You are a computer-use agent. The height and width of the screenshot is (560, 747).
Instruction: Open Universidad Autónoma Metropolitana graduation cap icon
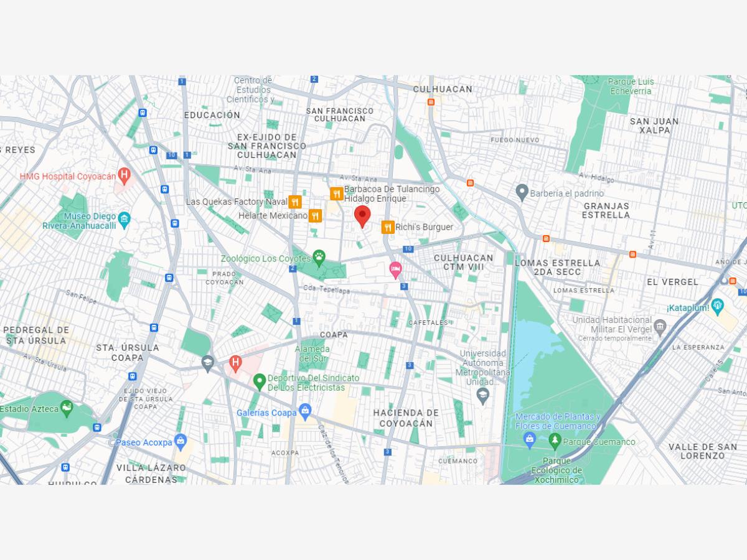pos(482,396)
